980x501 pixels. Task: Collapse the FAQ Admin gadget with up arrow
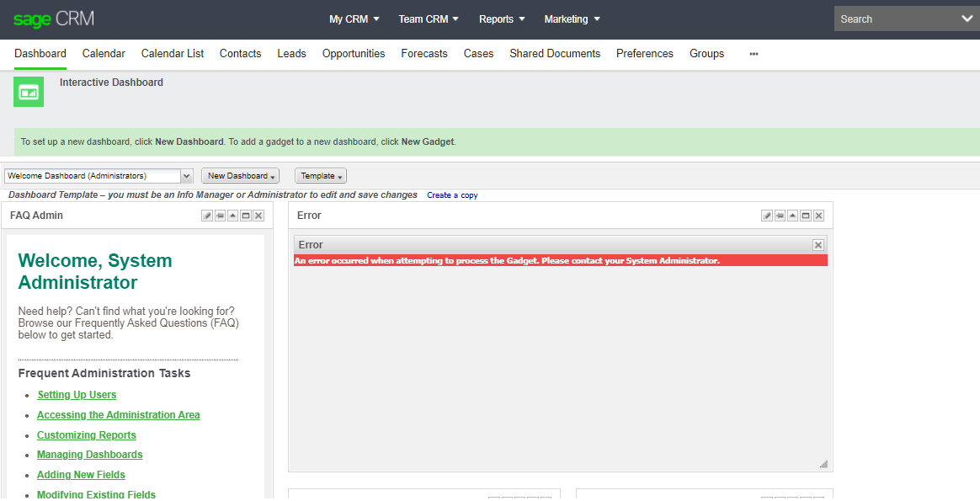coord(232,216)
